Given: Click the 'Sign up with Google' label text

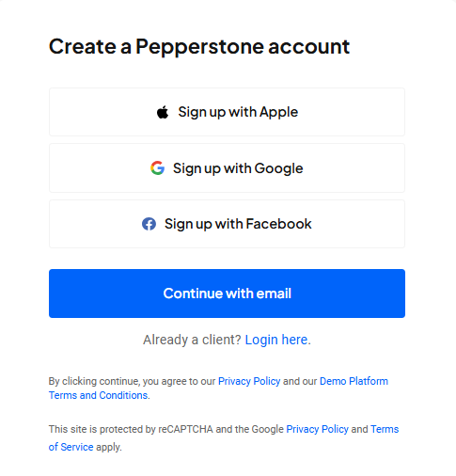Looking at the screenshot, I should tap(238, 168).
